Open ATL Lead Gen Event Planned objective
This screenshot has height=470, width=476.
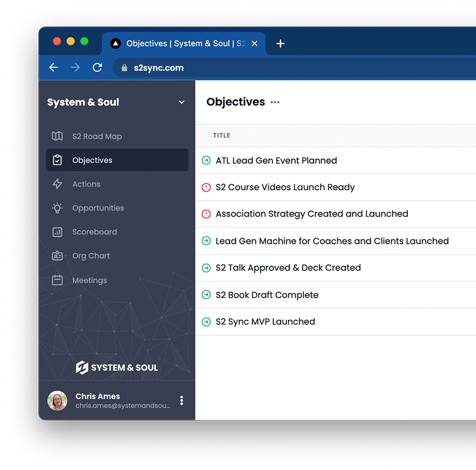coord(277,160)
